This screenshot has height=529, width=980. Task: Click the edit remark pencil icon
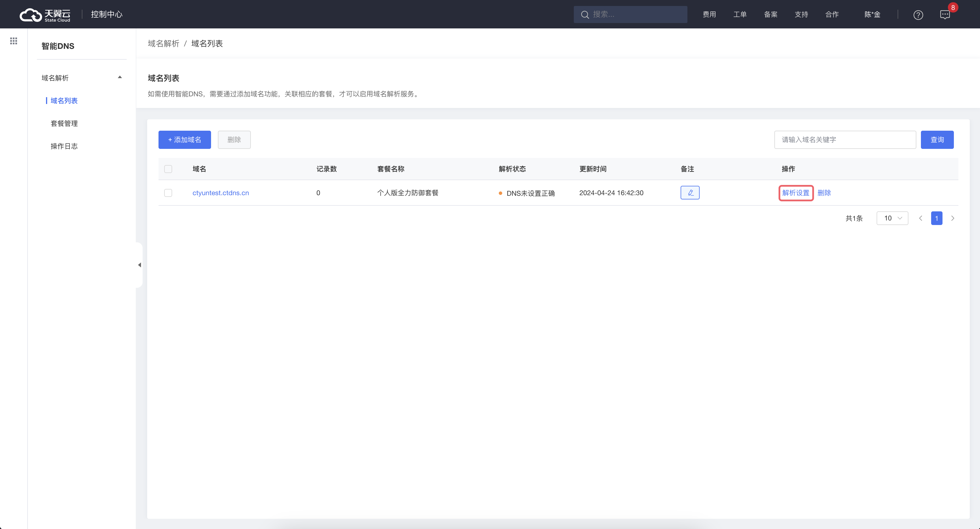[690, 193]
